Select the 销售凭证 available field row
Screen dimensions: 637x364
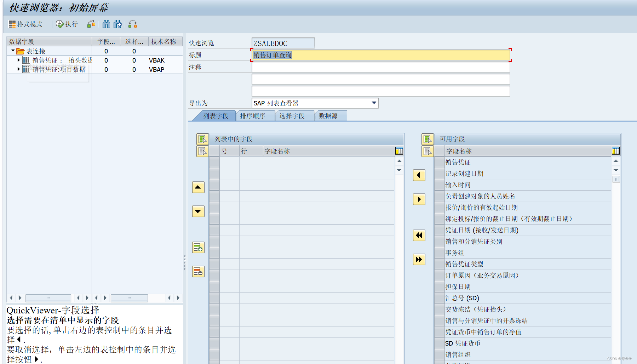pyautogui.click(x=527, y=162)
